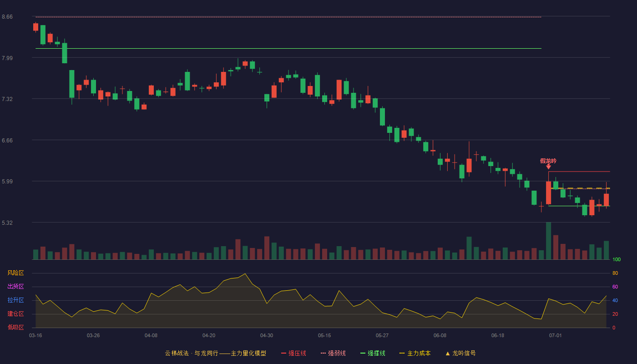
Task: Click the 100 value on the indicator axis
Action: [617, 260]
